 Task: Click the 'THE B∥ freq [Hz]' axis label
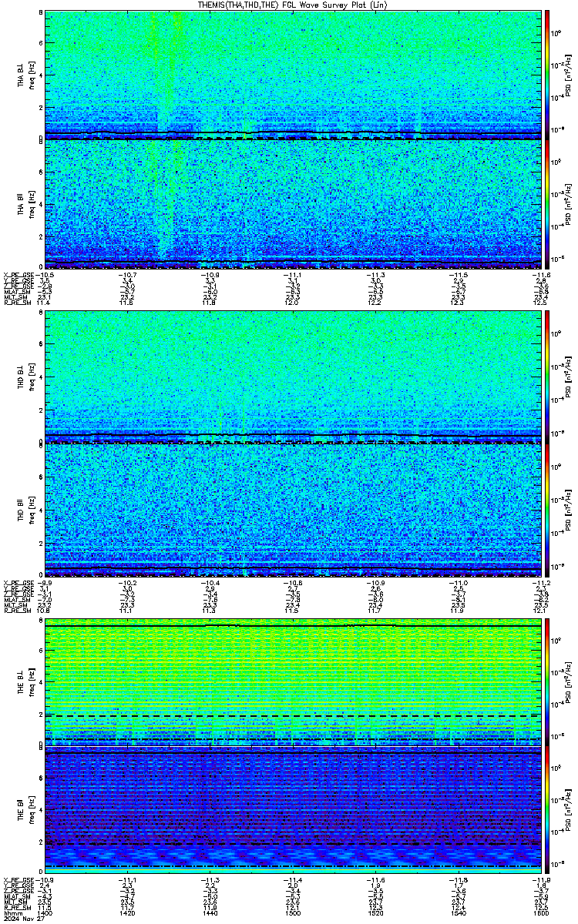pyautogui.click(x=26, y=812)
